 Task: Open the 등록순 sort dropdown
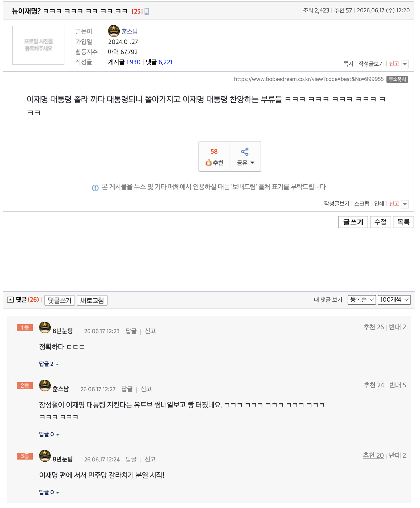(x=362, y=300)
